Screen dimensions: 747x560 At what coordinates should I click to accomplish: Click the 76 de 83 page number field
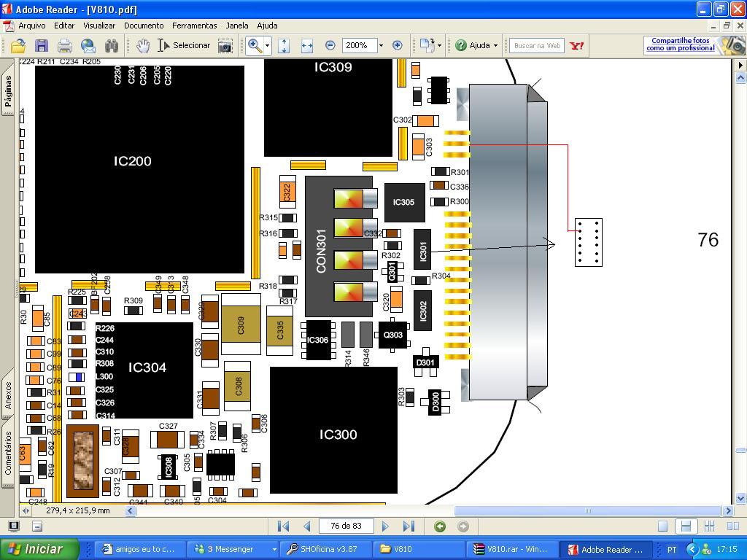[x=346, y=526]
